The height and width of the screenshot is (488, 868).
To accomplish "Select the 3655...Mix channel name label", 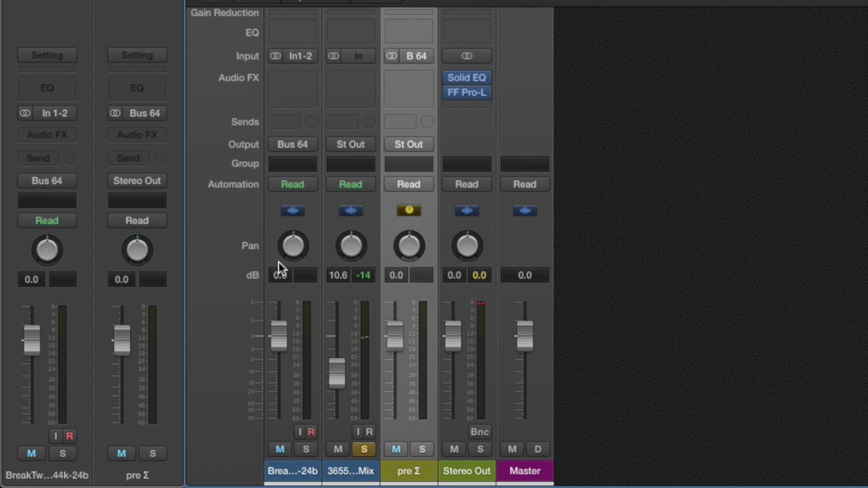I will coord(351,471).
